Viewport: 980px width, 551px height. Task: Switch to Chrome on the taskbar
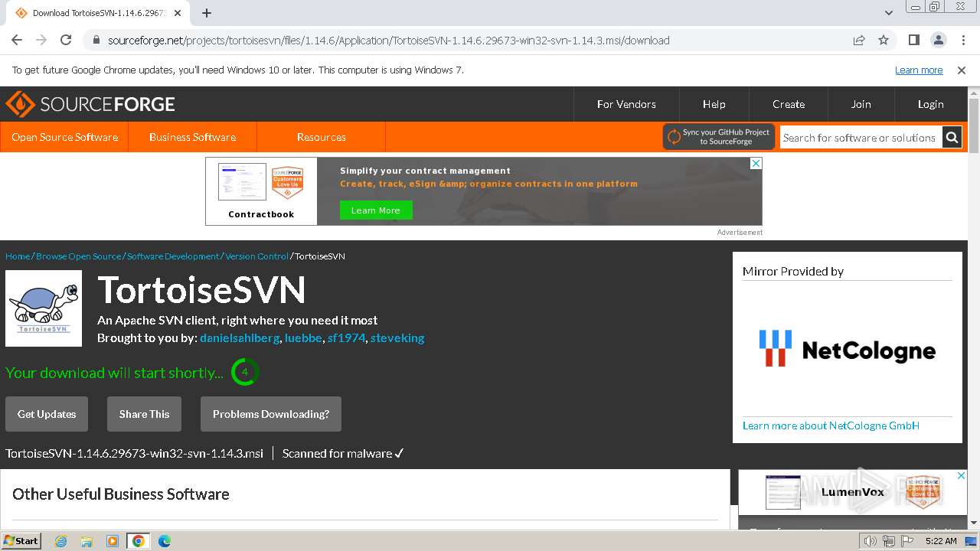point(139,541)
